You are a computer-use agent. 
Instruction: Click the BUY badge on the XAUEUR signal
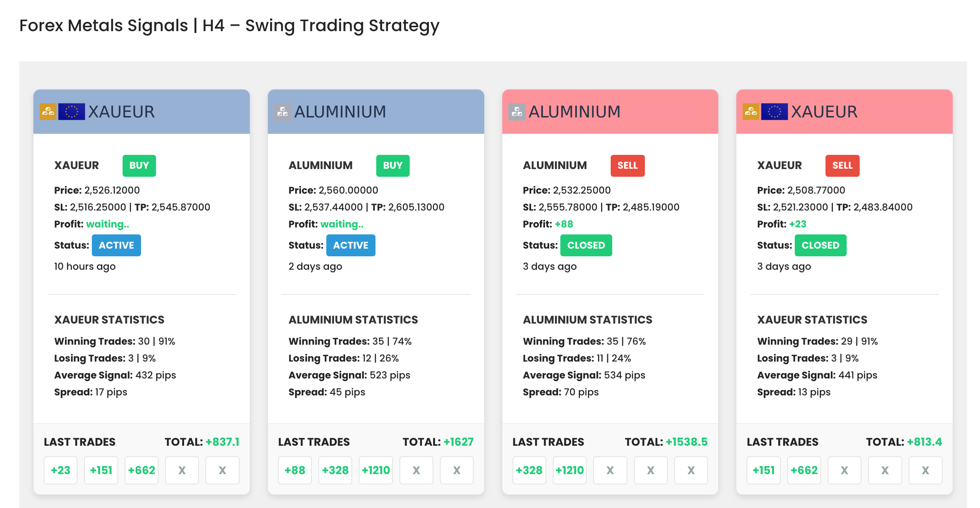pyautogui.click(x=139, y=166)
